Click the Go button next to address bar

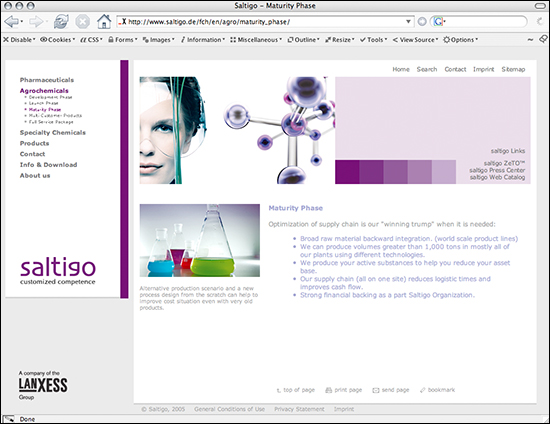tap(422, 22)
